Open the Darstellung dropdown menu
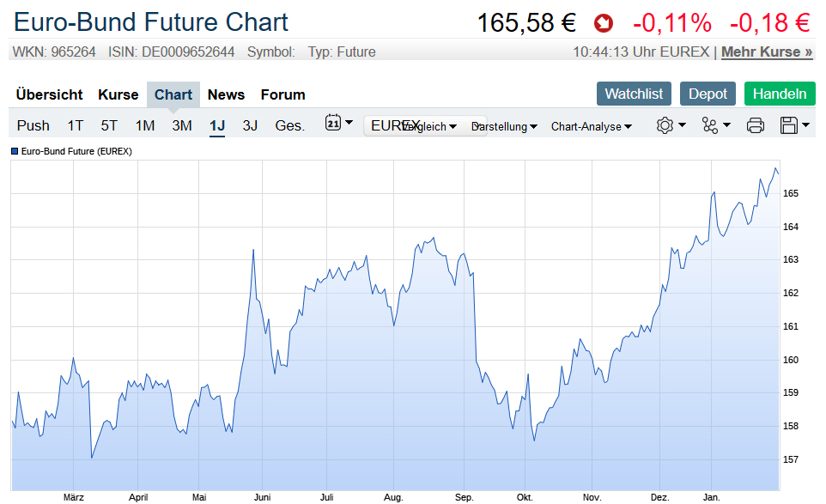The image size is (826, 504). pyautogui.click(x=507, y=126)
